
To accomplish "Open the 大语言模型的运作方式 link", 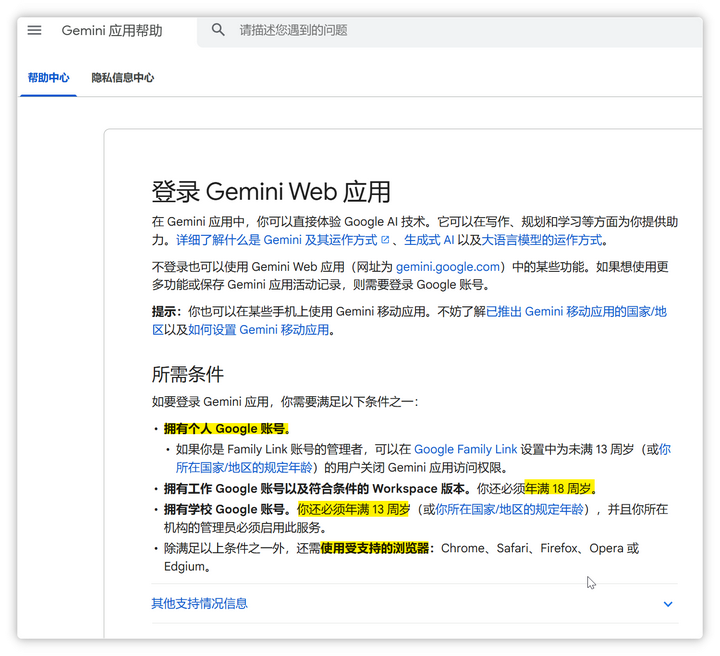I will tap(543, 240).
